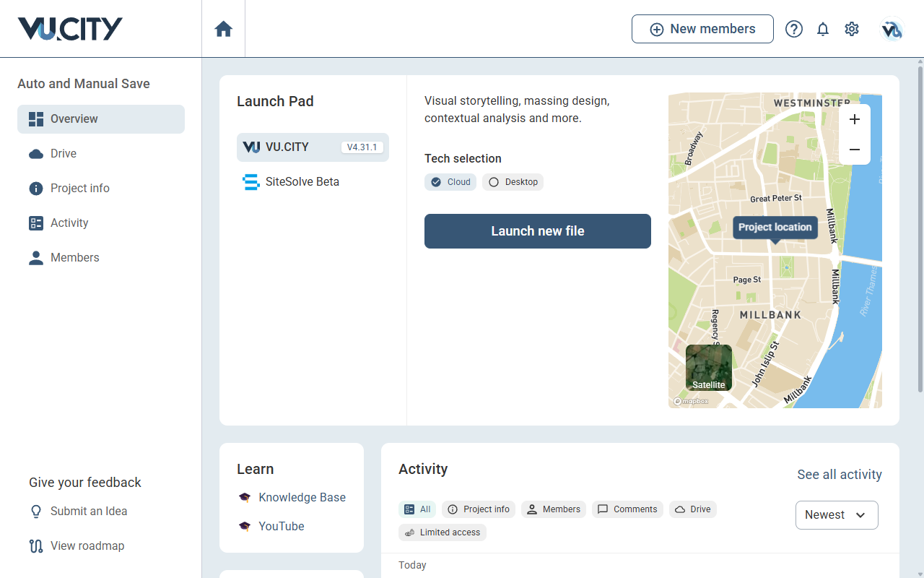Filter activity by Limited access
Viewport: 924px width, 578px height.
(443, 532)
